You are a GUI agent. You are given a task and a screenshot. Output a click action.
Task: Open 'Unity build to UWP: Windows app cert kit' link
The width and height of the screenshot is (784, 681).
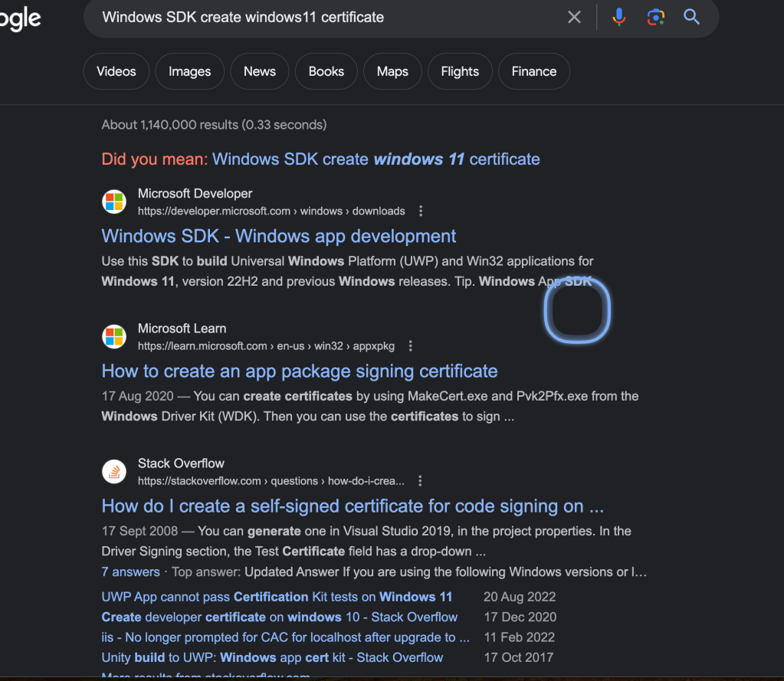[272, 657]
